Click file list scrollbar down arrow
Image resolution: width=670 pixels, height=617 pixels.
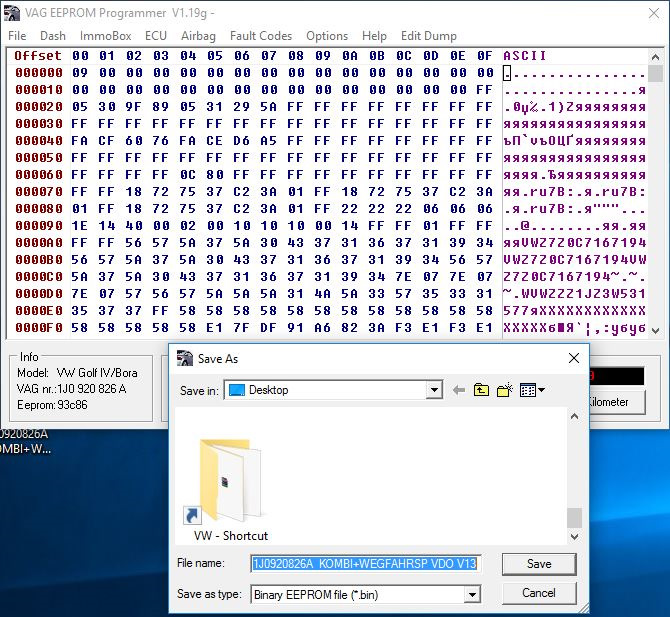(575, 536)
